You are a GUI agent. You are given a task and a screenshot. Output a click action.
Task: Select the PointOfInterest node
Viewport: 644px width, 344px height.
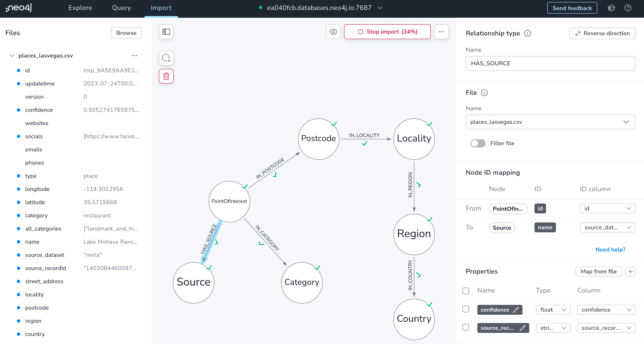pyautogui.click(x=229, y=201)
